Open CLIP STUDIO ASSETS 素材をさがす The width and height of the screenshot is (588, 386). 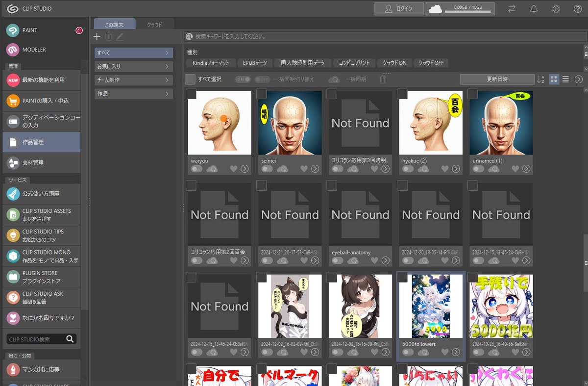42,214
